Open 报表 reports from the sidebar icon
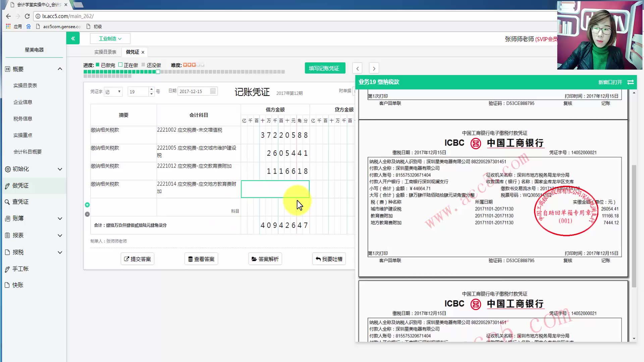 8,235
